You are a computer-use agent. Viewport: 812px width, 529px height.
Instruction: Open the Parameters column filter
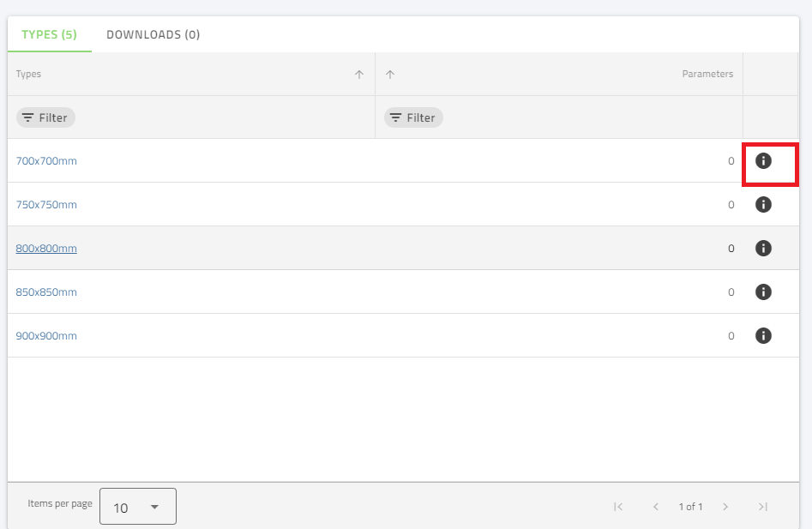412,117
